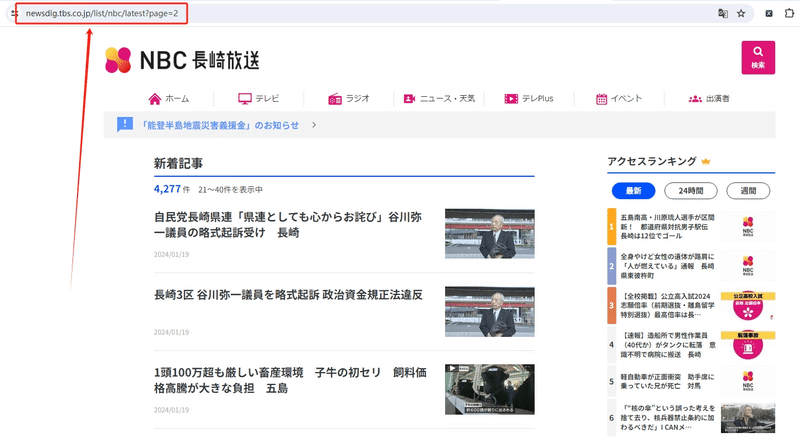Screen dimensions: 800x437
Task: Click thumbnail of the 自民党長崎県連 article
Action: pyautogui.click(x=489, y=234)
